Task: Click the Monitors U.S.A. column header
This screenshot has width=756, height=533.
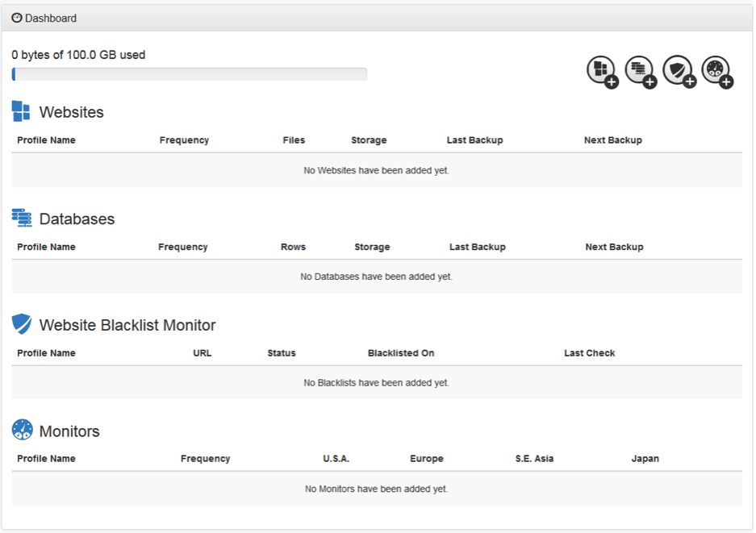Action: pyautogui.click(x=336, y=459)
